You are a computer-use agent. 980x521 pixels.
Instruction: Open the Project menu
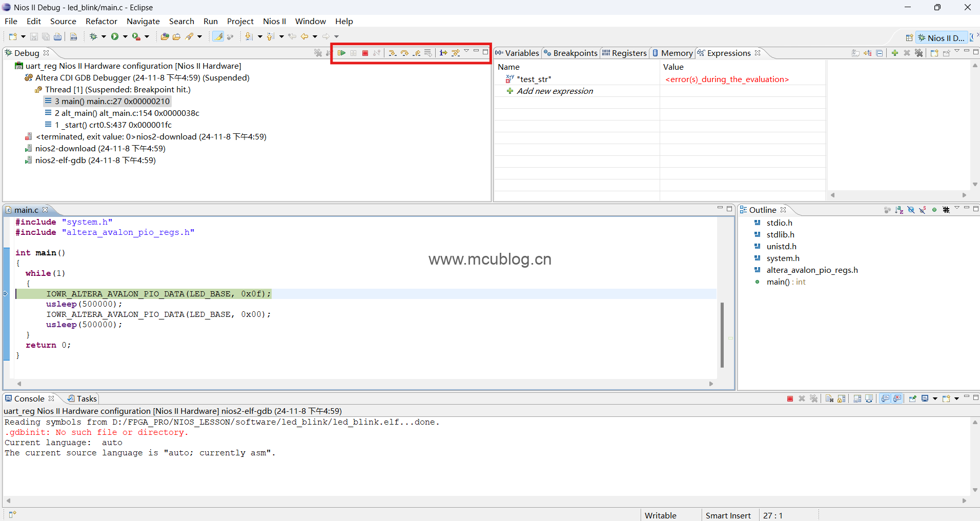(x=240, y=21)
